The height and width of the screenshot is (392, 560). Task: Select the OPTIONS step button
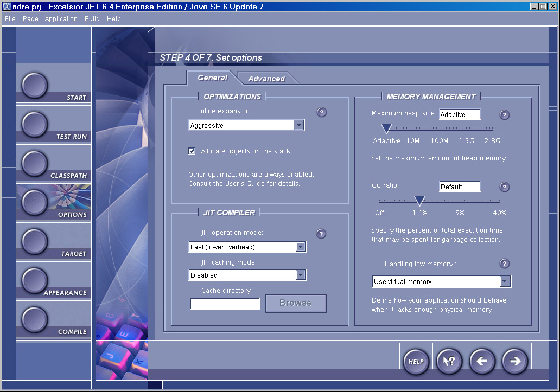(35, 203)
